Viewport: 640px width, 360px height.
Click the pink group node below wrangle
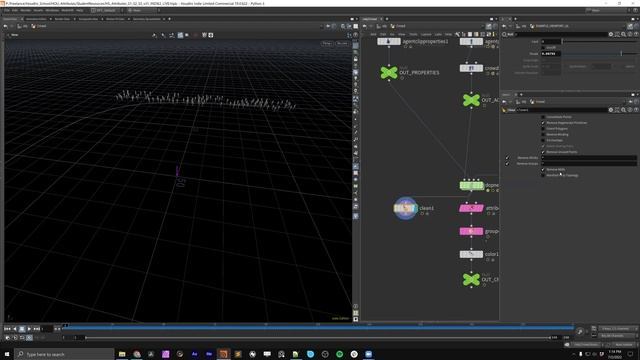[x=471, y=231]
